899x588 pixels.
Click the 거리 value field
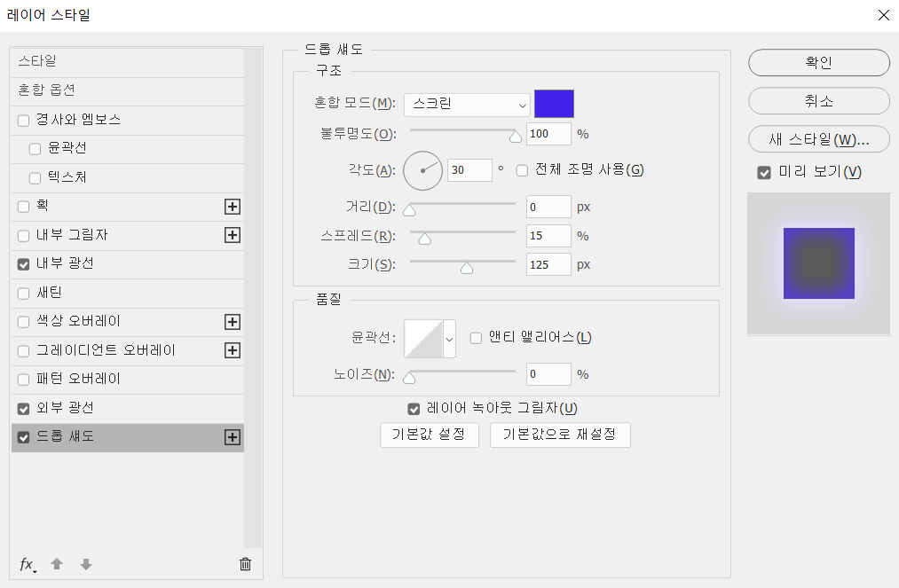pyautogui.click(x=548, y=207)
